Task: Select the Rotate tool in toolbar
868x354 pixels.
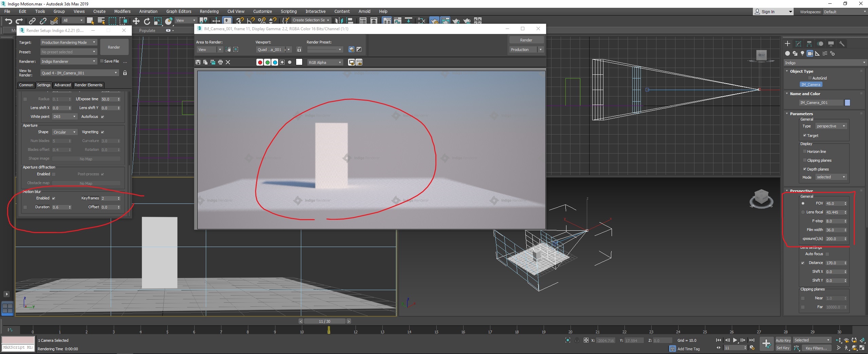Action: point(147,21)
